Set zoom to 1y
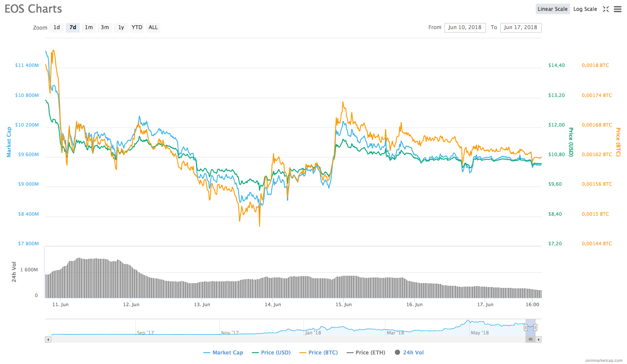Viewport: 627px width, 364px height. pos(121,27)
